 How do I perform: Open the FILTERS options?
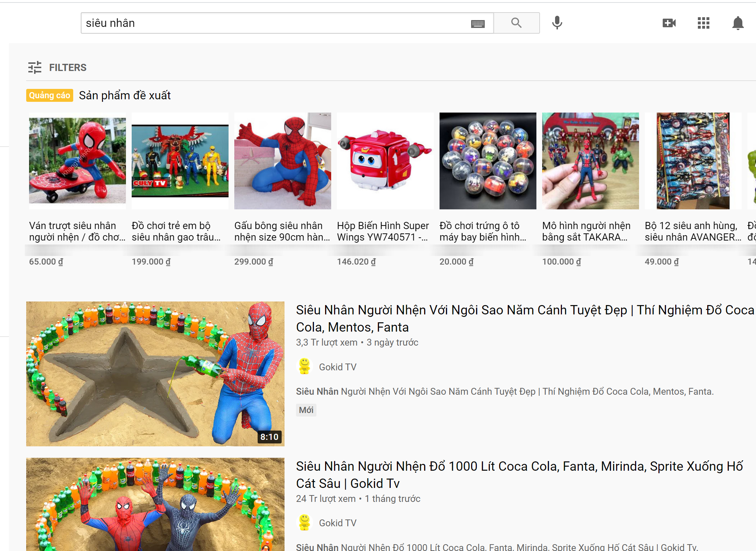coord(67,67)
